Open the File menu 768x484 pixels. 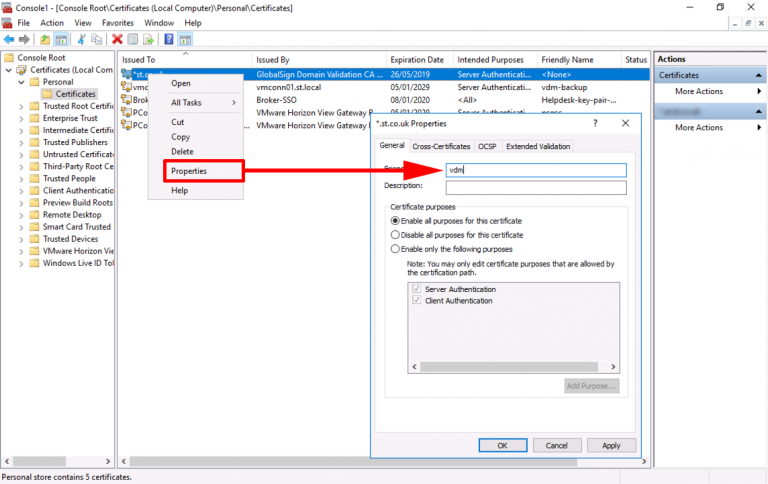coord(24,23)
